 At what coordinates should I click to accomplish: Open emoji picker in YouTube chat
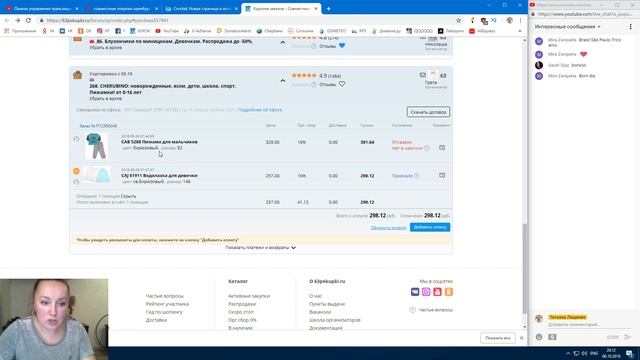click(539, 337)
